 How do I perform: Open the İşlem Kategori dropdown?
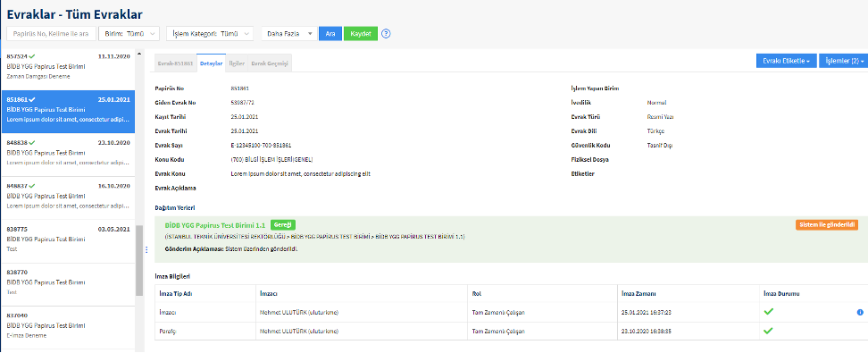point(210,33)
